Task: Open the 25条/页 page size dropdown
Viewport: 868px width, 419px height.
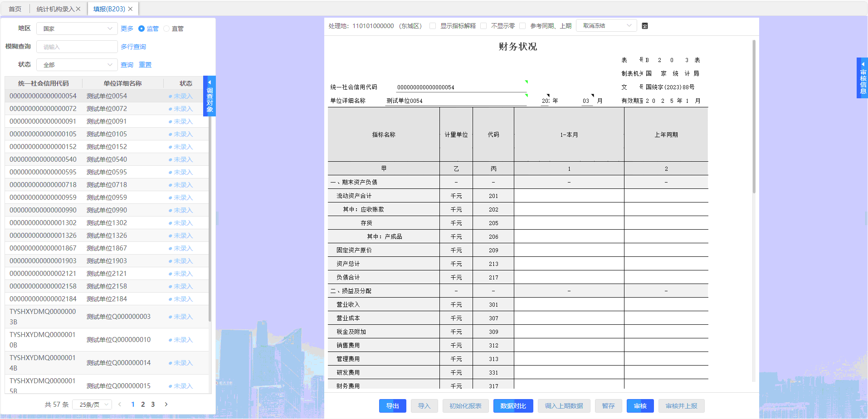Action: (x=92, y=405)
